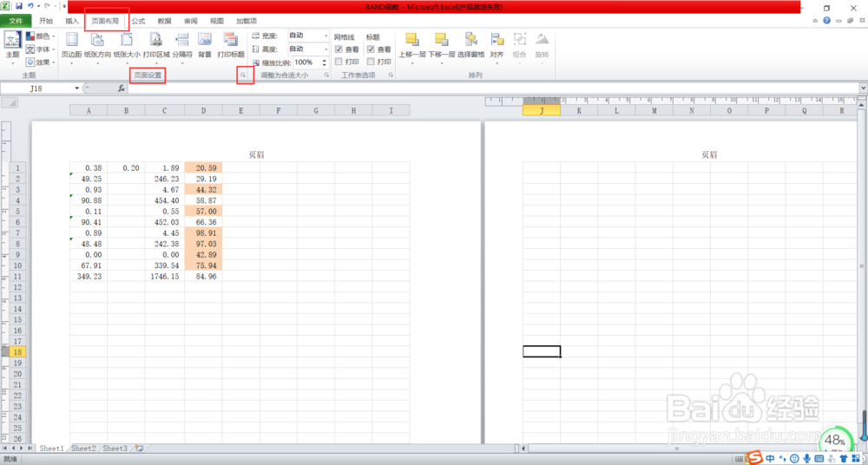Screen dimensions: 868x465
Task: Click Sogou IME toolbox grid icon
Action: tap(855, 458)
